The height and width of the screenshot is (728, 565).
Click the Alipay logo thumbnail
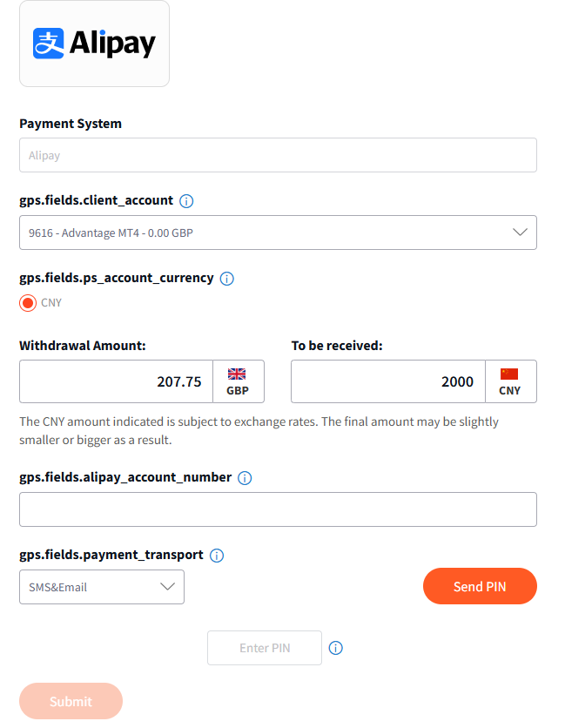tap(94, 44)
